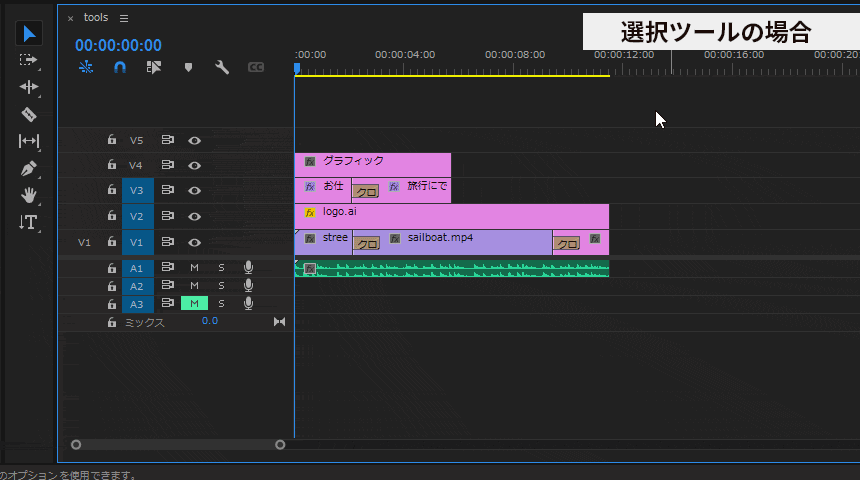Viewport: 860px width, 480px height.
Task: Select the tools sequence tab
Action: click(x=96, y=18)
